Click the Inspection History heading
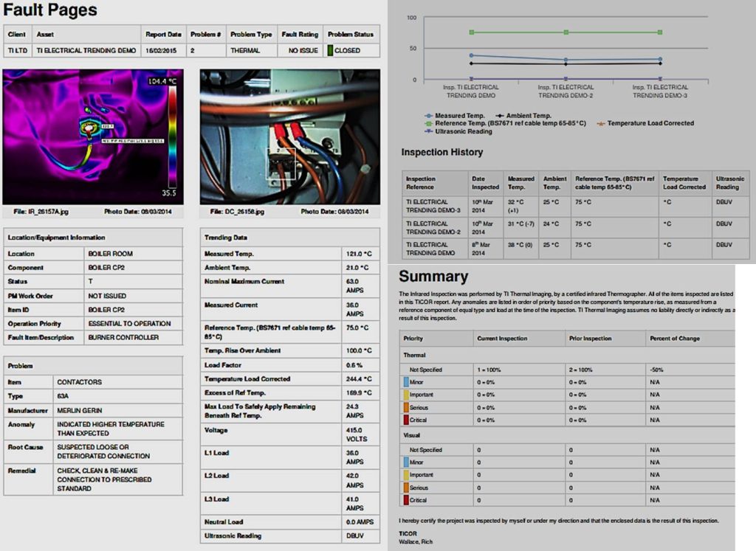Image resolution: width=756 pixels, height=551 pixels. [x=442, y=152]
